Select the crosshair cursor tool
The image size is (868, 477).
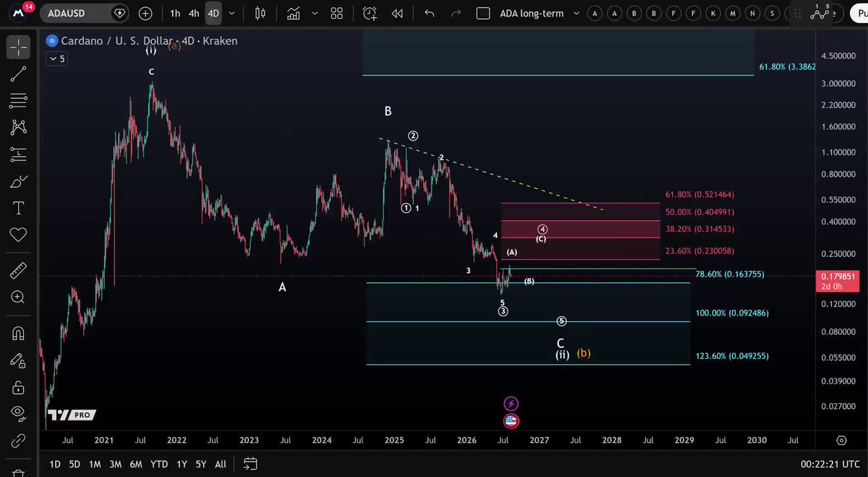[18, 47]
